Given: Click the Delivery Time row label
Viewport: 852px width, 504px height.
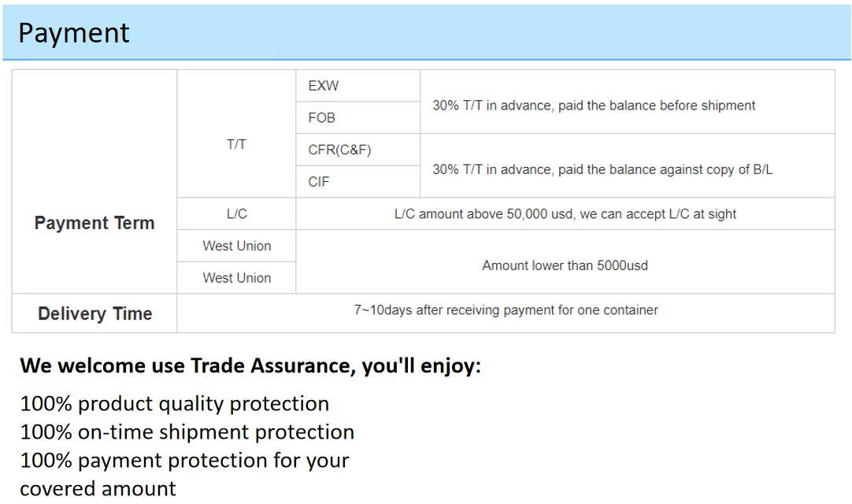Looking at the screenshot, I should coord(94,313).
